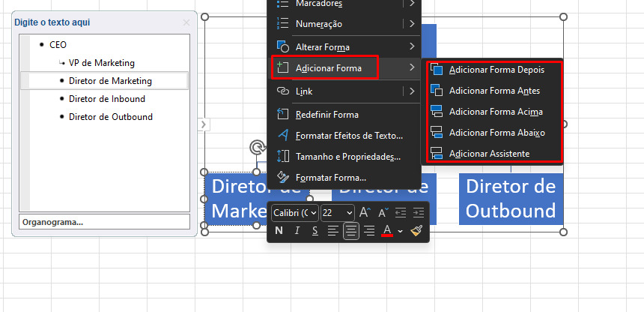Close the Digite o texto aqui pane
Screen dimensions: 644x312
(x=186, y=22)
